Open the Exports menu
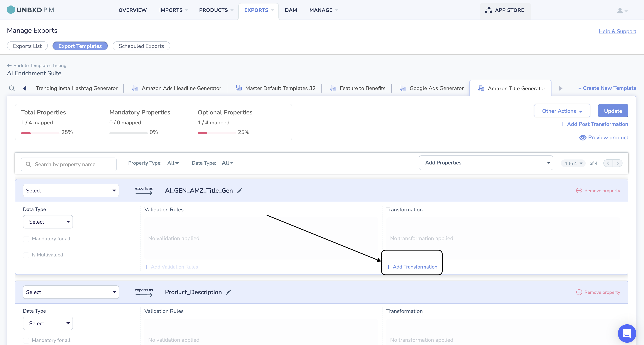This screenshot has width=644, height=345. 259,10
